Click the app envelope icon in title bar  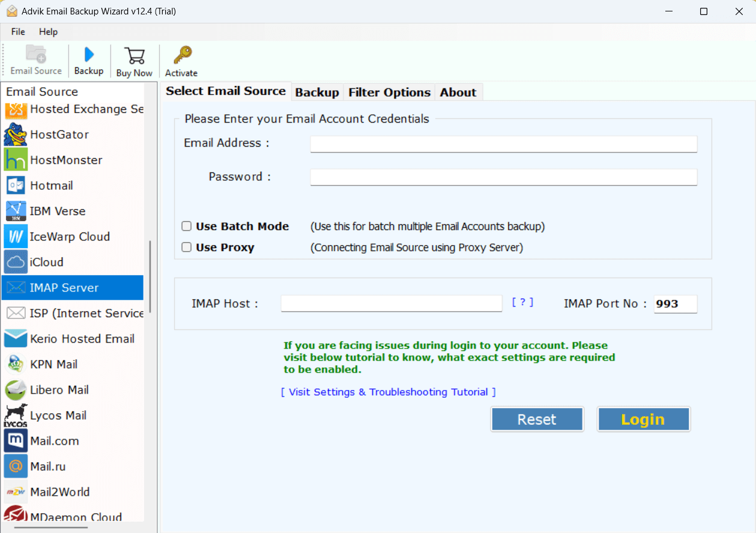(12, 11)
